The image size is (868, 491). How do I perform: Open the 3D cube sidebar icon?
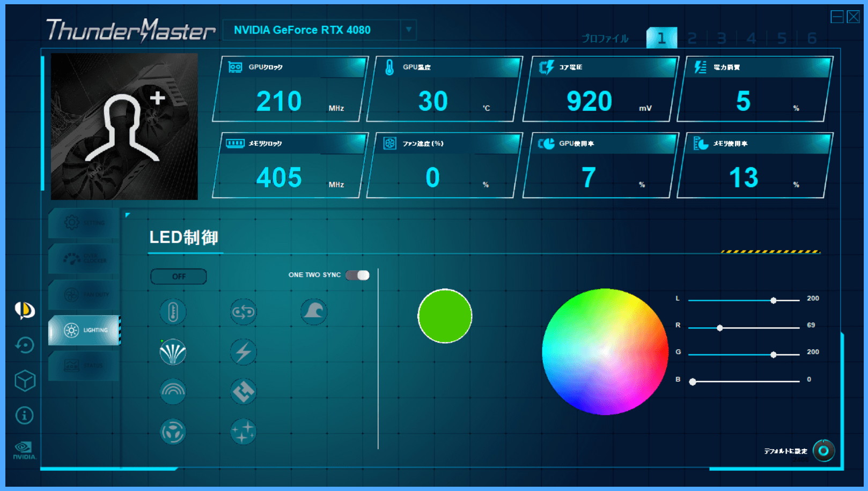pos(25,381)
